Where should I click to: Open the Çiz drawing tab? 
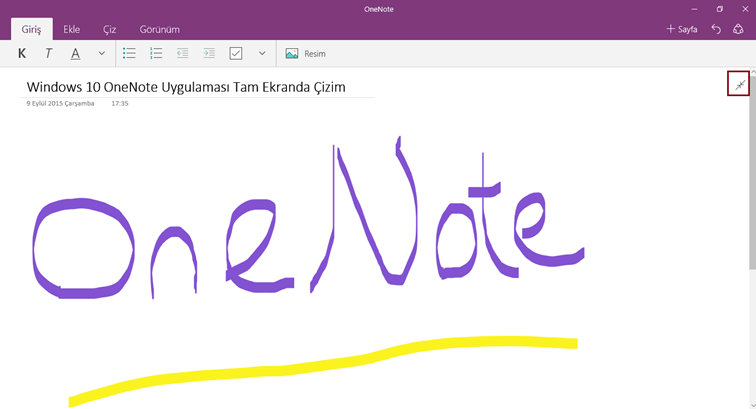point(109,29)
